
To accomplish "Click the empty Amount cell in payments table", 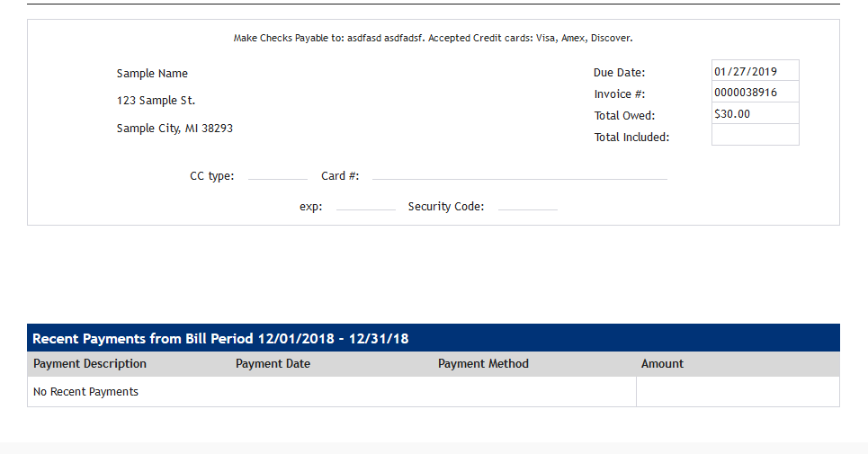I will (x=738, y=392).
